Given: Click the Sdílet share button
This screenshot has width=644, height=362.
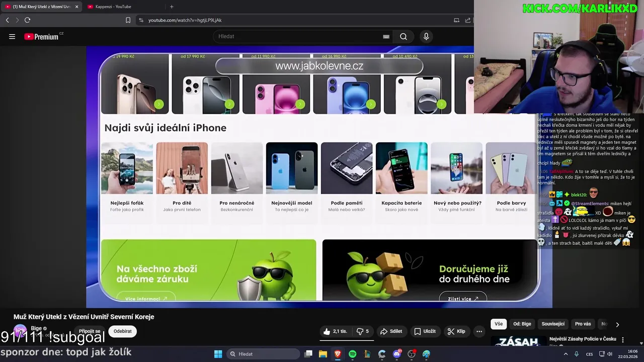Looking at the screenshot, I should point(391,331).
